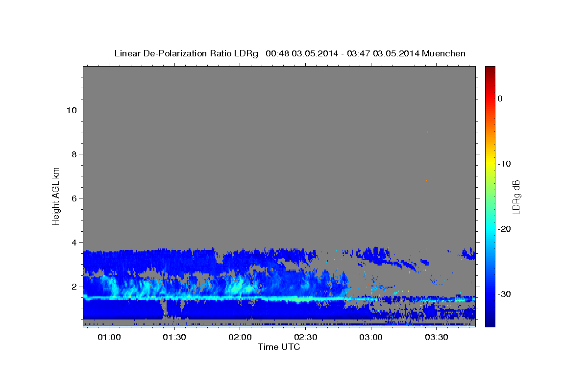Click the height tick label '8'
Viewport: 588px width, 392px height.
(x=73, y=154)
